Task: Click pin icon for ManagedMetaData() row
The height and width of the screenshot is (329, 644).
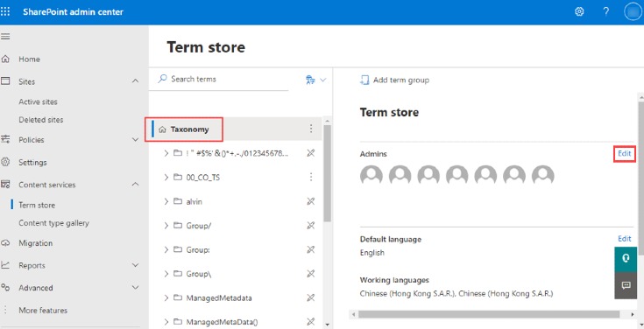Action: pyautogui.click(x=311, y=322)
